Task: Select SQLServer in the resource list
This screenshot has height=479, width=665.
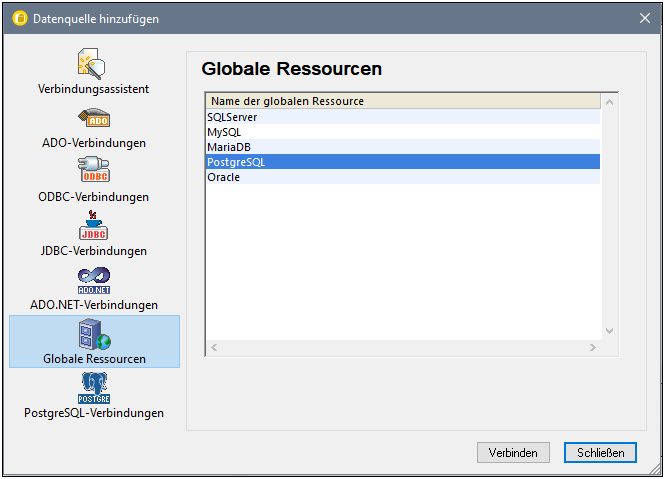Action: 232,117
